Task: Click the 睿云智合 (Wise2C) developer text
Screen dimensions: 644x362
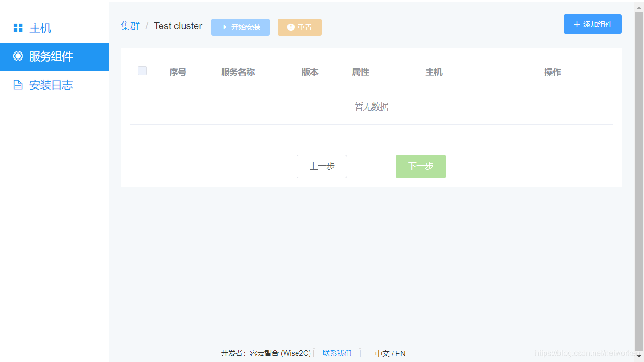Action: click(280, 353)
